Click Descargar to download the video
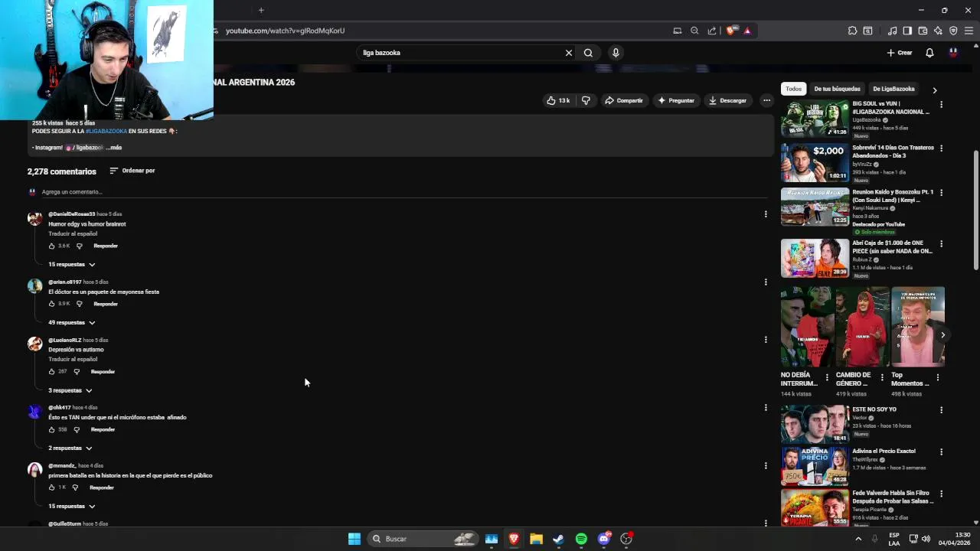 pos(727,100)
